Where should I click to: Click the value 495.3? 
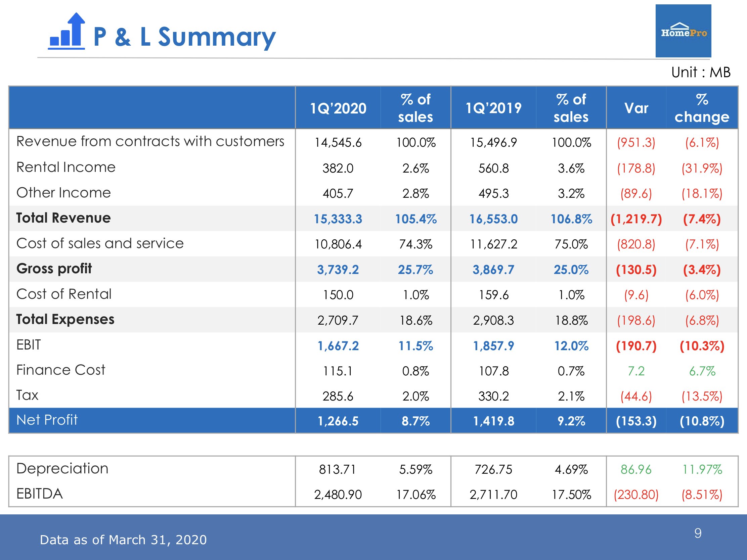click(493, 193)
